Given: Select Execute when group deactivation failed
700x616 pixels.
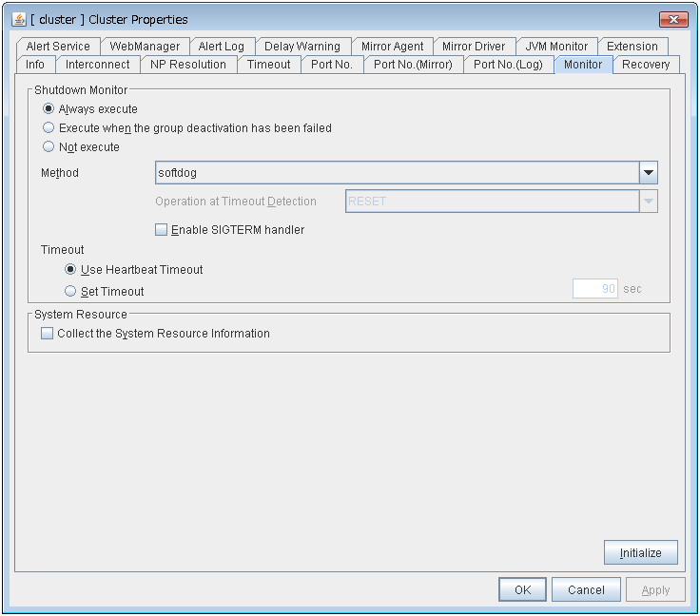Looking at the screenshot, I should point(49,128).
